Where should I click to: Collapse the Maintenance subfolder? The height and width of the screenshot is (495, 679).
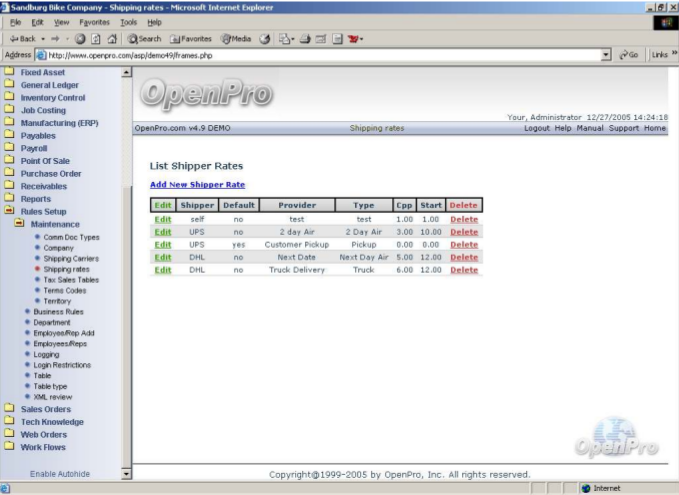(x=54, y=224)
